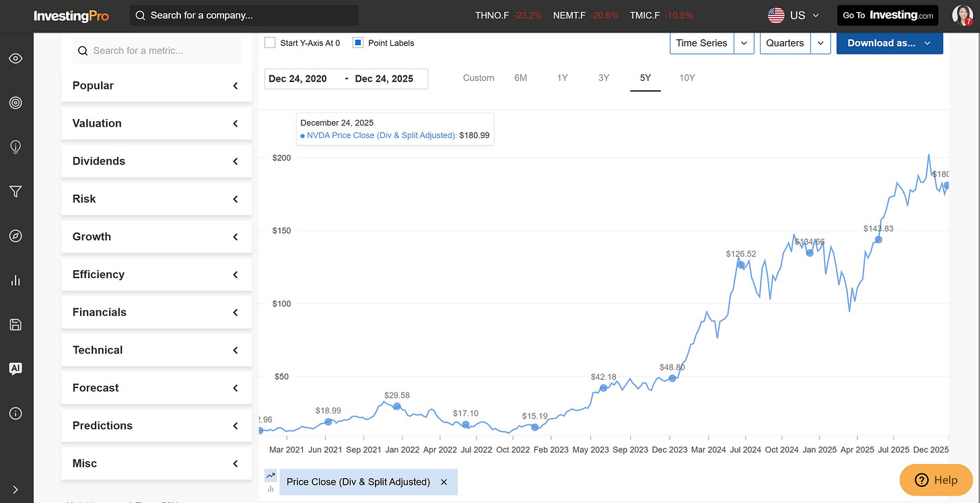
Task: Click the InvestingPro logo
Action: (x=71, y=15)
